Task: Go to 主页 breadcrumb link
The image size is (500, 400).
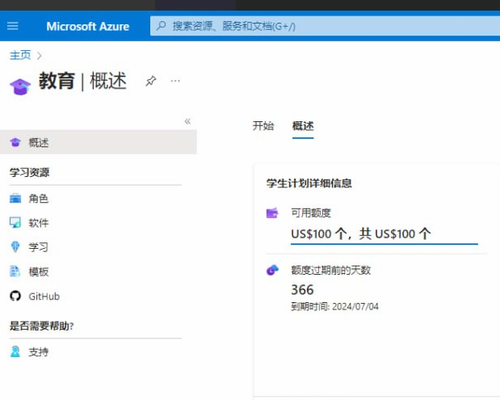Action: [20, 55]
